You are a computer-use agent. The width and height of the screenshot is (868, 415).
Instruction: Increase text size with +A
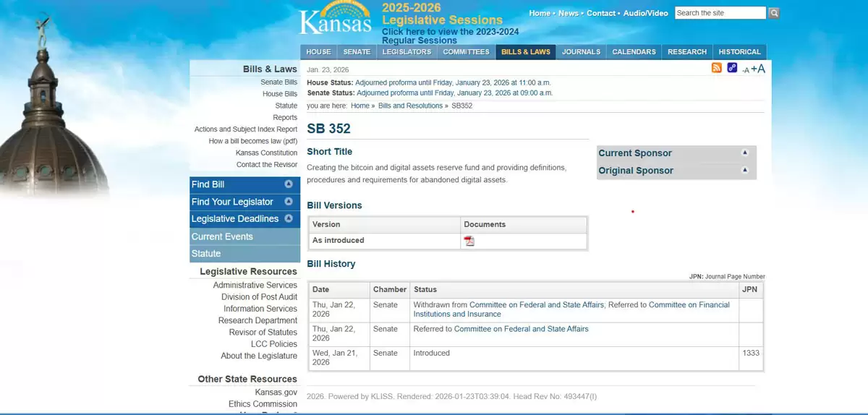tap(758, 69)
